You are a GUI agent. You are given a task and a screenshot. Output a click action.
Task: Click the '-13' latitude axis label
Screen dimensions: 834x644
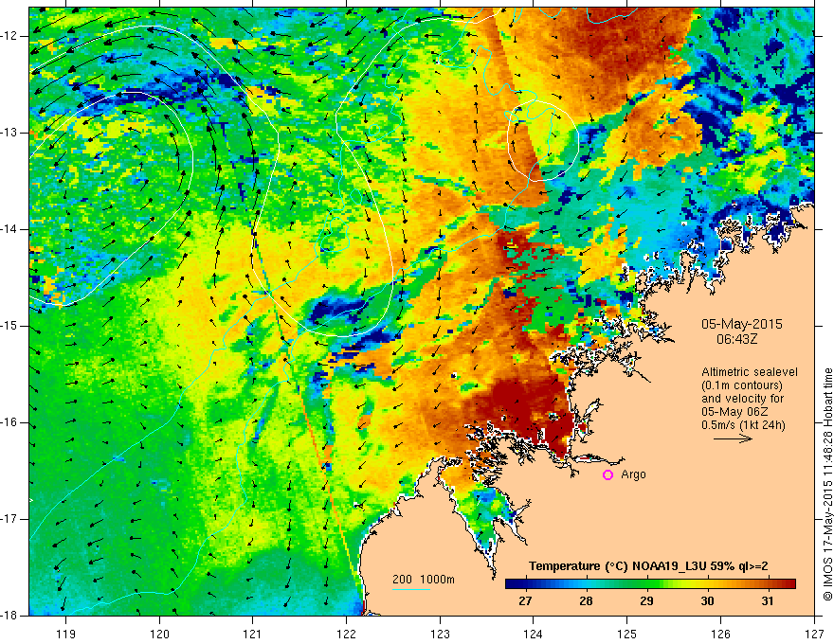point(10,133)
